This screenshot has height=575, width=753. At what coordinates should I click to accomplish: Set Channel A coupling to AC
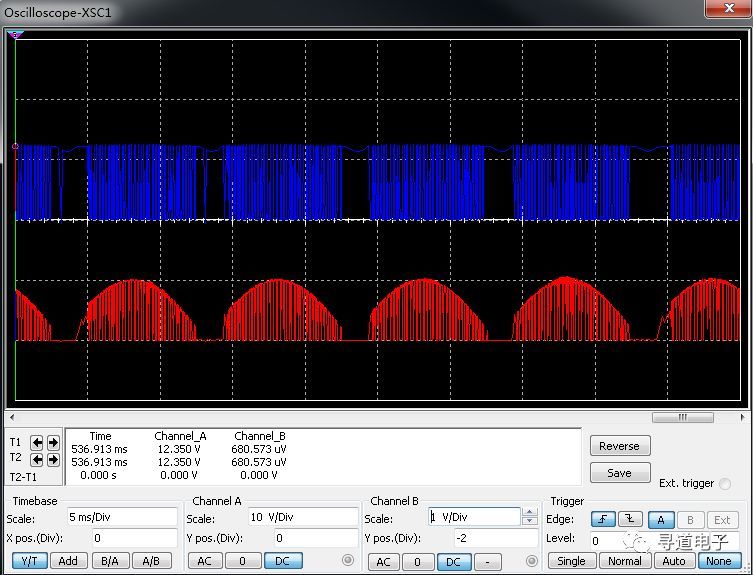(x=204, y=561)
